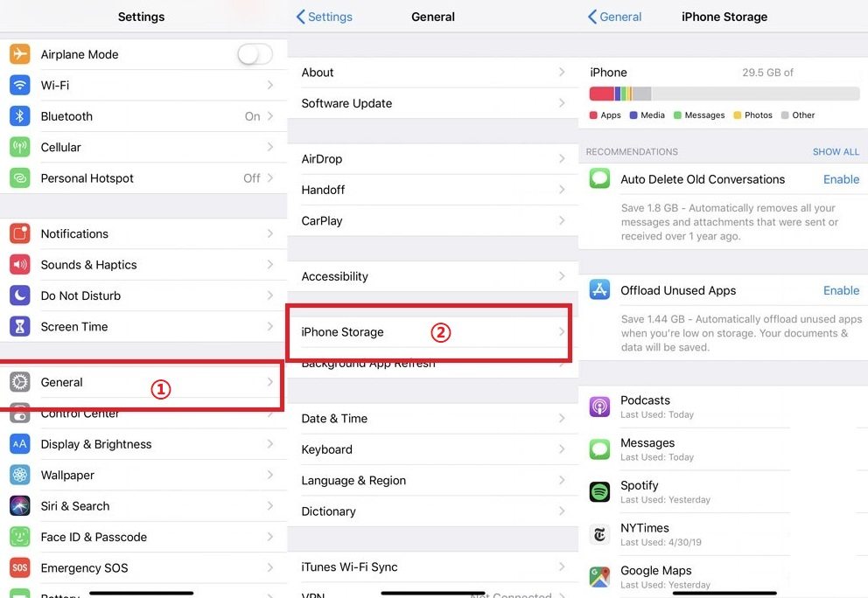Select the Google Maps app icon
Image resolution: width=868 pixels, height=598 pixels.
click(x=599, y=577)
